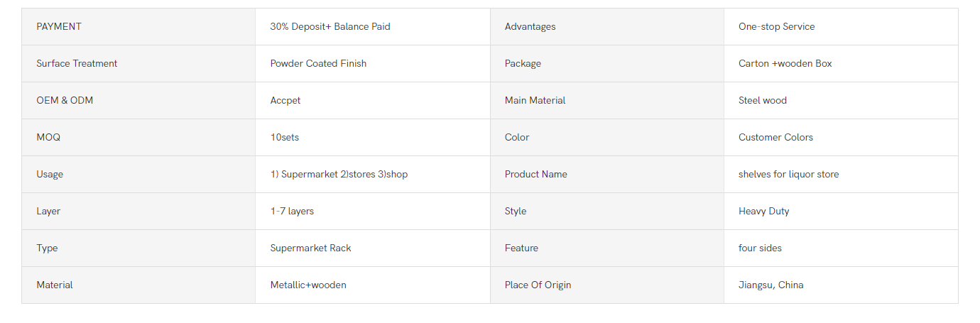
Task: Select the 10sets MOQ value
Action: point(285,138)
